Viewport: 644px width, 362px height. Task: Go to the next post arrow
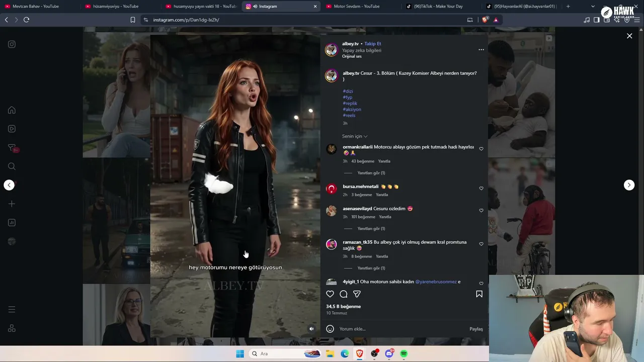coord(629,185)
